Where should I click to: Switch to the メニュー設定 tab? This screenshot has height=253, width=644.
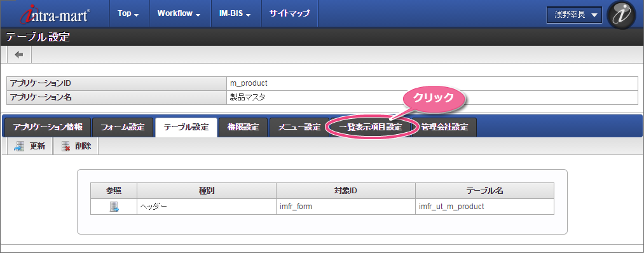pyautogui.click(x=299, y=127)
